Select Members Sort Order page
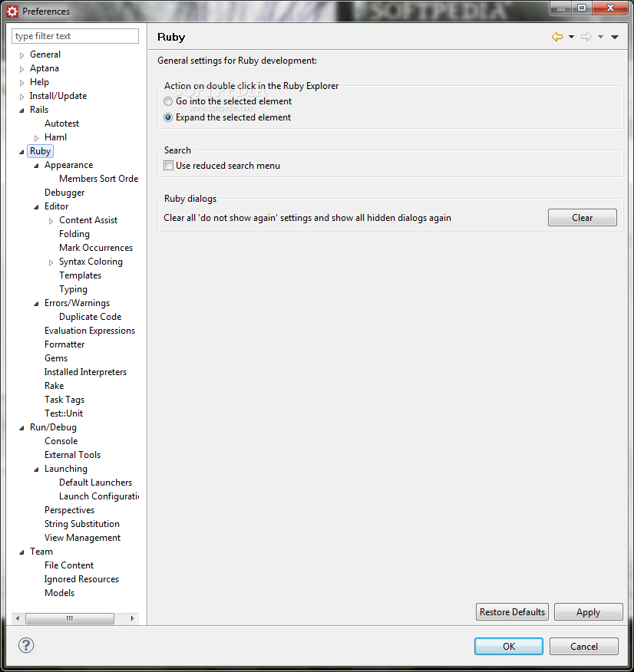 tap(98, 179)
